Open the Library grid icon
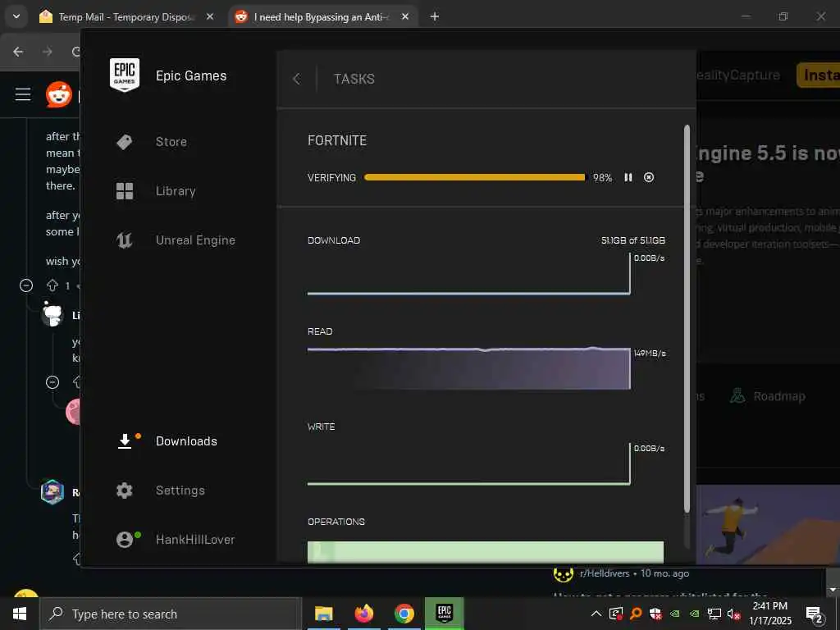This screenshot has height=630, width=840. click(x=125, y=190)
